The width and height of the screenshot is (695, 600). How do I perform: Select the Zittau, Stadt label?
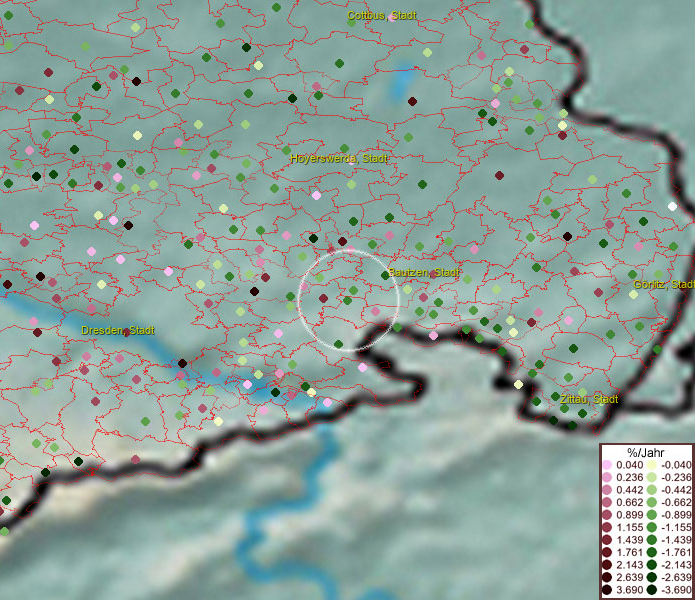pos(588,399)
